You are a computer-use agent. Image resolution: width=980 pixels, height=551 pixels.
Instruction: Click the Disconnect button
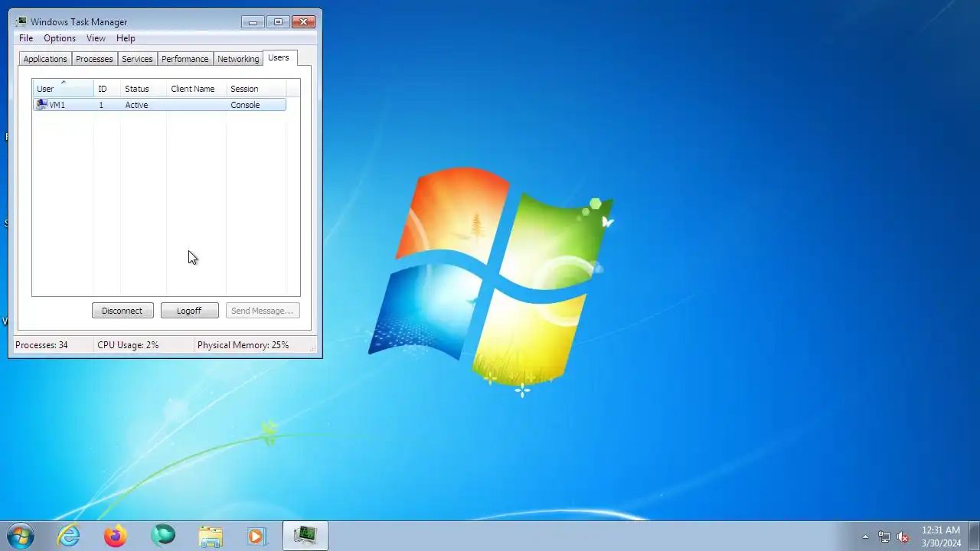tap(122, 311)
